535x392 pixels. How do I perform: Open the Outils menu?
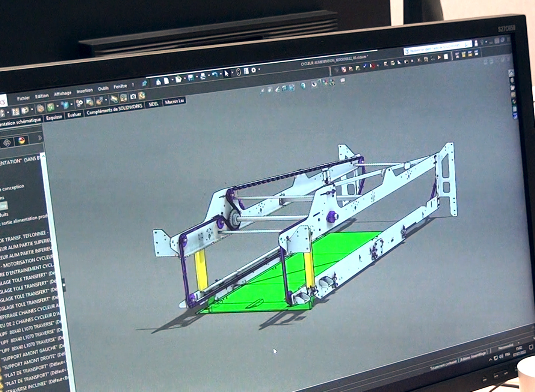pos(103,89)
